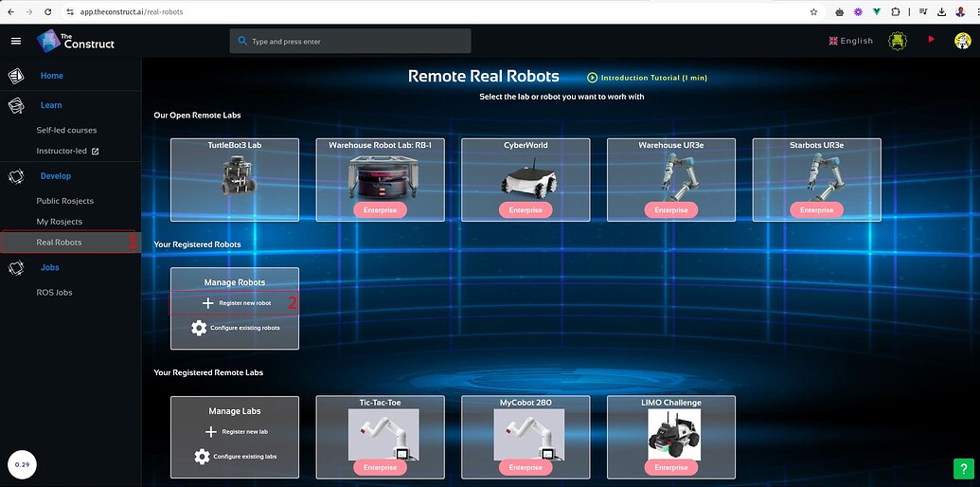This screenshot has height=487, width=980.
Task: Open the Develop section
Action: (56, 176)
